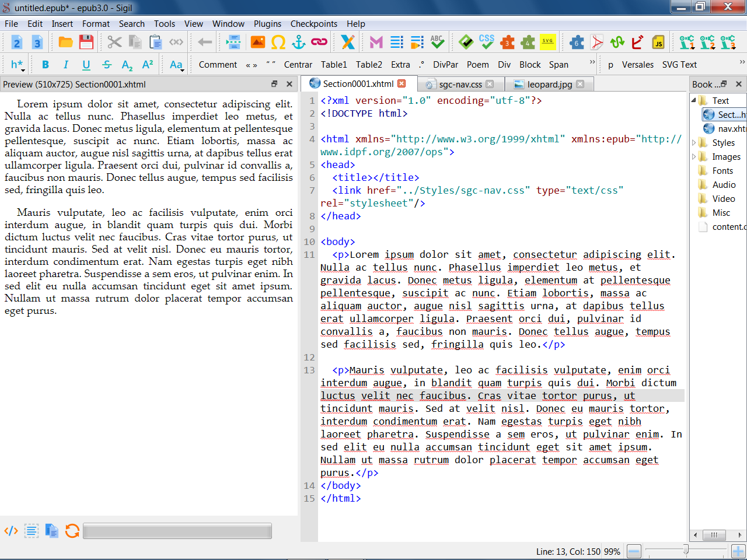This screenshot has width=747, height=560.
Task: Click the orange Insert Image icon
Action: point(258,42)
